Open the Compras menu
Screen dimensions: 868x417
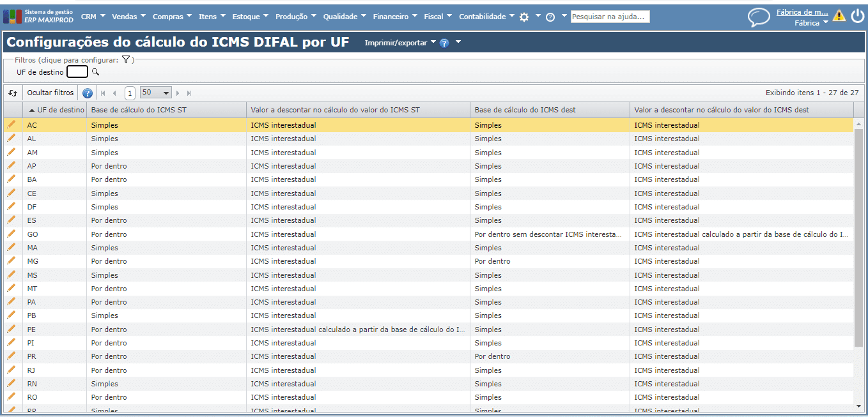pos(173,17)
